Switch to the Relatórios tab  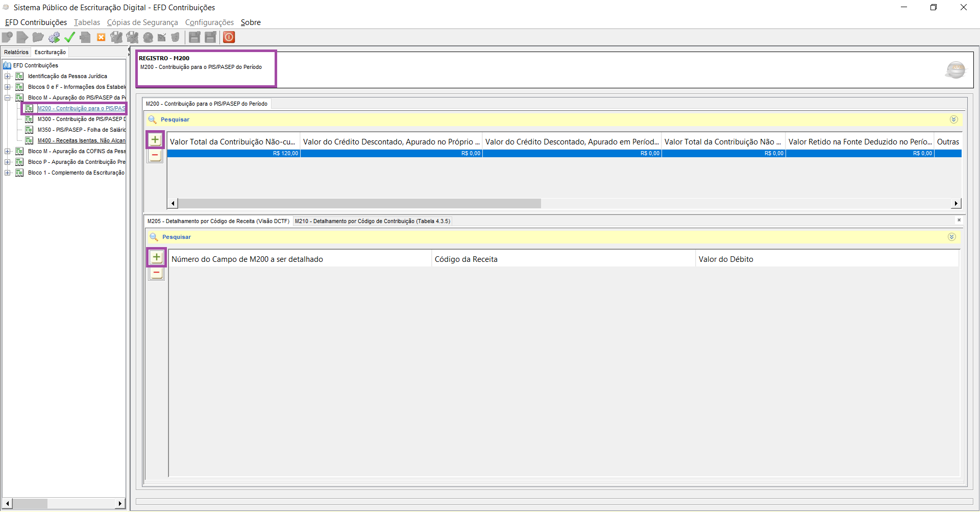pyautogui.click(x=16, y=52)
